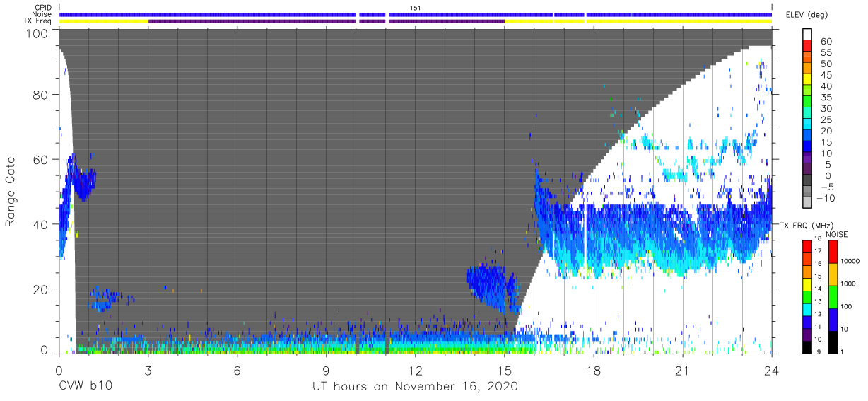Click the ELEV (deg) colorbar title
868x401 pixels.
805,14
